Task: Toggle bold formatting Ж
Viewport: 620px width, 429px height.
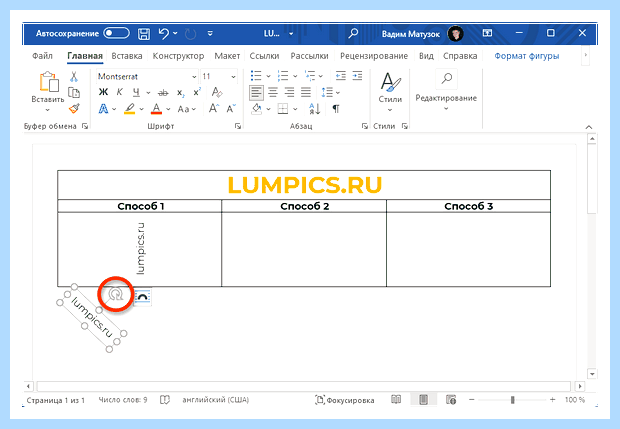Action: [103, 92]
